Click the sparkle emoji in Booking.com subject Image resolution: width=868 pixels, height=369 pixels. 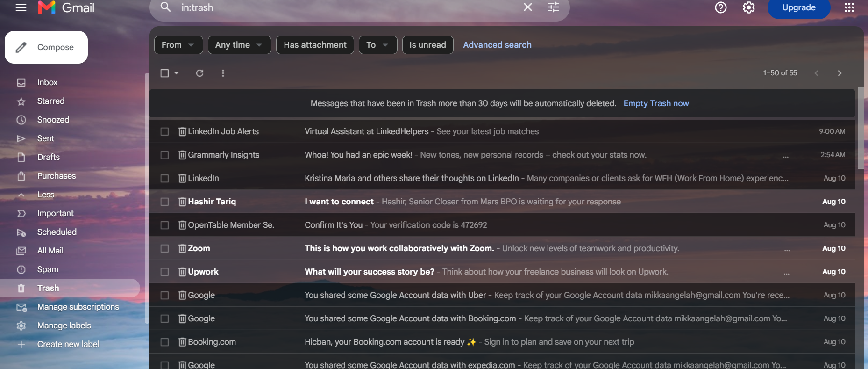pyautogui.click(x=471, y=342)
